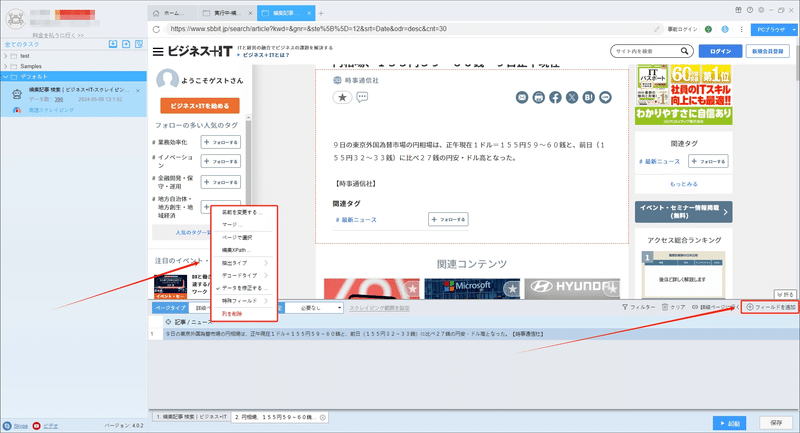
Task: Click the 起動 start button
Action: click(730, 423)
